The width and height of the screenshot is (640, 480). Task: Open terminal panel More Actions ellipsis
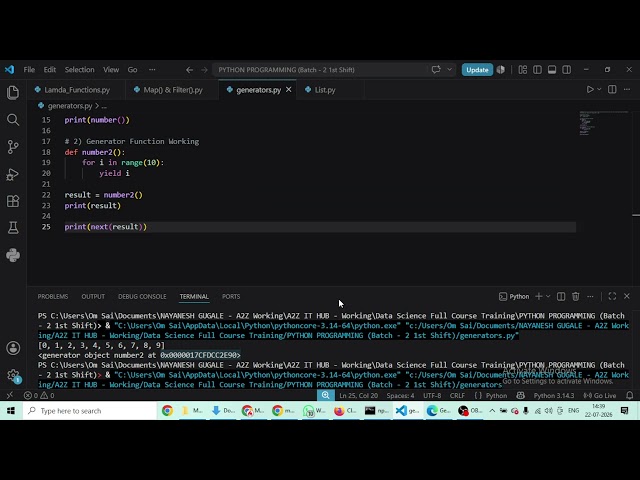[590, 296]
